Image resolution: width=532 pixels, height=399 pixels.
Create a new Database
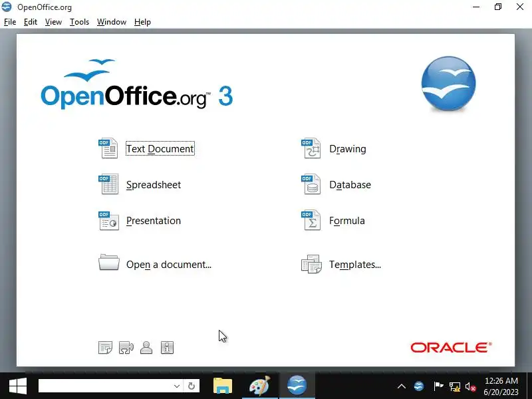point(350,185)
